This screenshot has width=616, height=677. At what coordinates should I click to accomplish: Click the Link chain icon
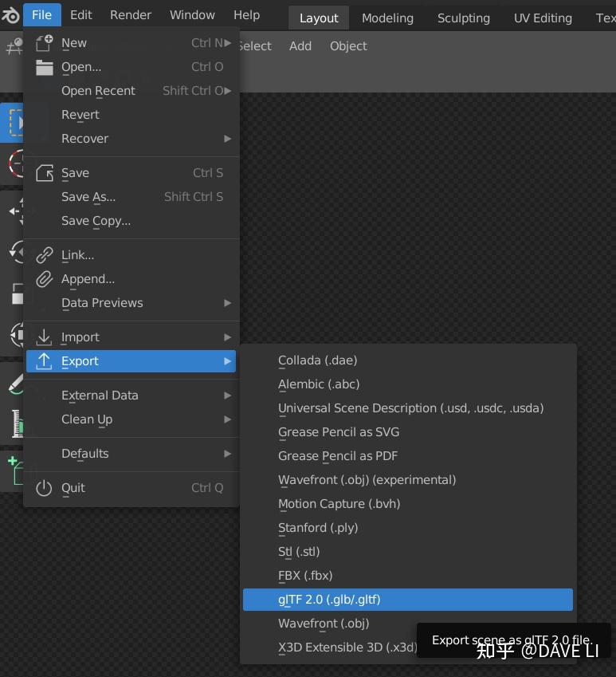[x=45, y=255]
